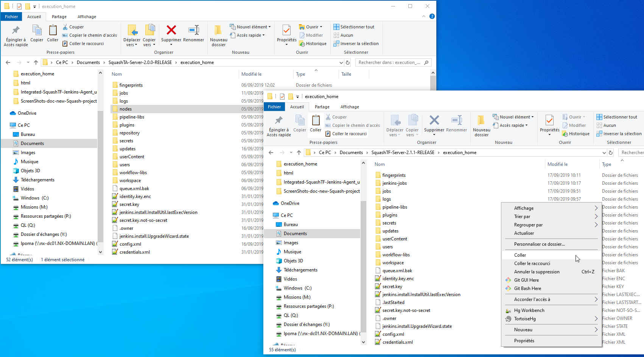Select Git Bash Here in context menu
644x357 pixels.
click(x=551, y=288)
